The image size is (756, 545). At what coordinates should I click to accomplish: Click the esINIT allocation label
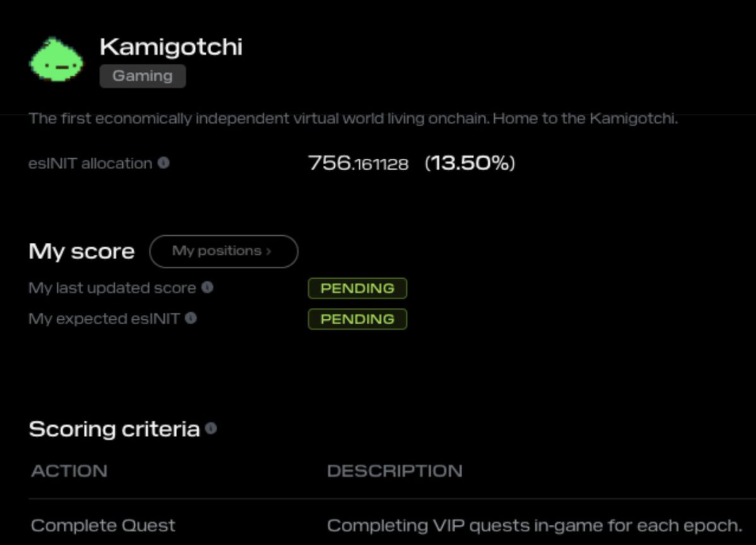pos(90,163)
